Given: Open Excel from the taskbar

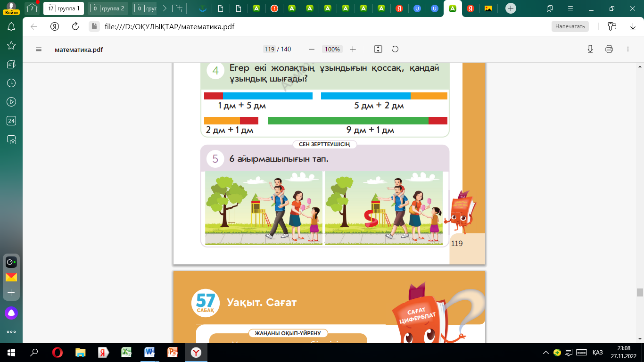Looking at the screenshot, I should pyautogui.click(x=126, y=352).
